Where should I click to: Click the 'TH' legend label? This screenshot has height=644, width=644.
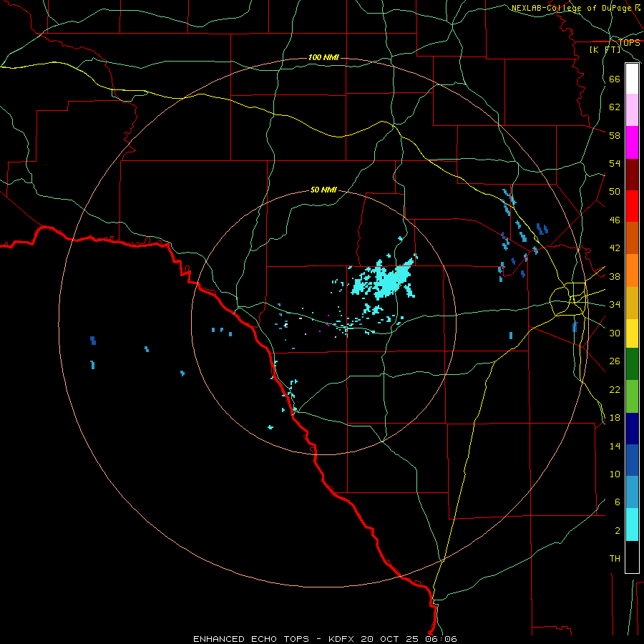[x=615, y=559]
